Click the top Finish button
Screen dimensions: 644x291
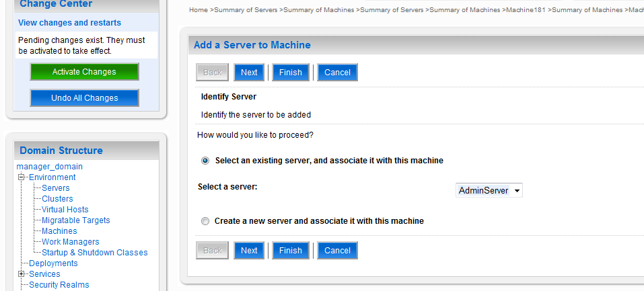(291, 72)
